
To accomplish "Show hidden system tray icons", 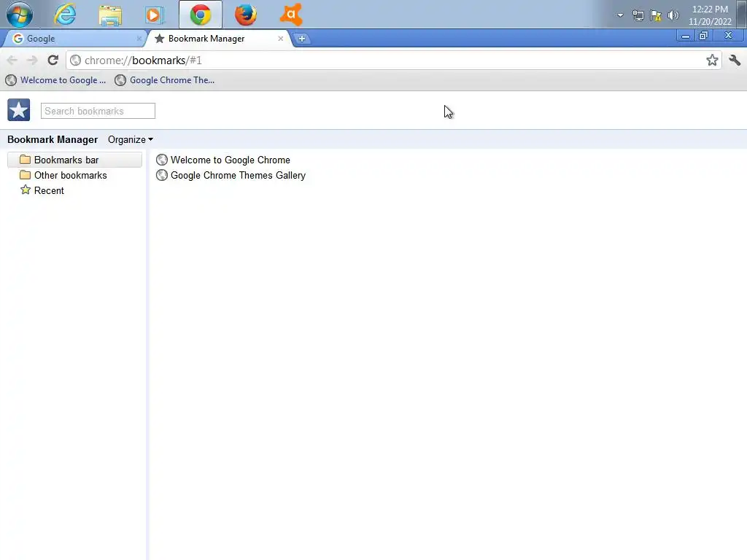I will point(620,15).
